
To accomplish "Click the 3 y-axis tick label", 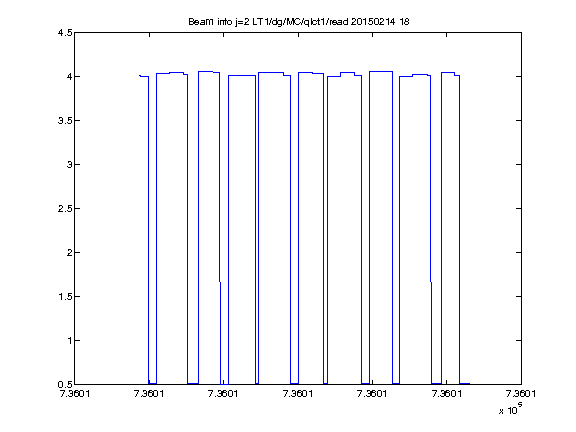I will 69,165.
